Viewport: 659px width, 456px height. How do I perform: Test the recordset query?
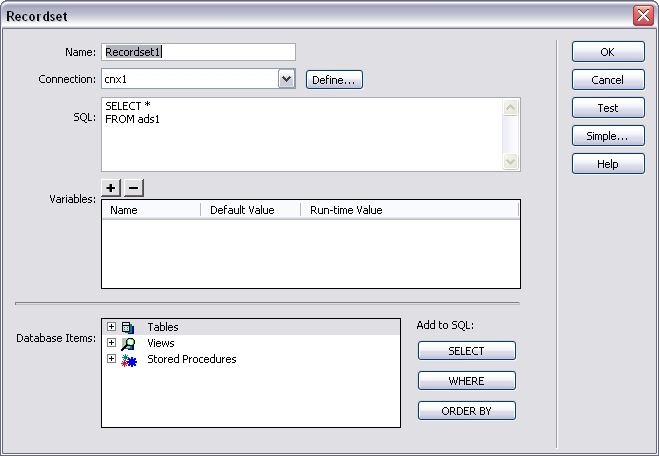(x=607, y=108)
